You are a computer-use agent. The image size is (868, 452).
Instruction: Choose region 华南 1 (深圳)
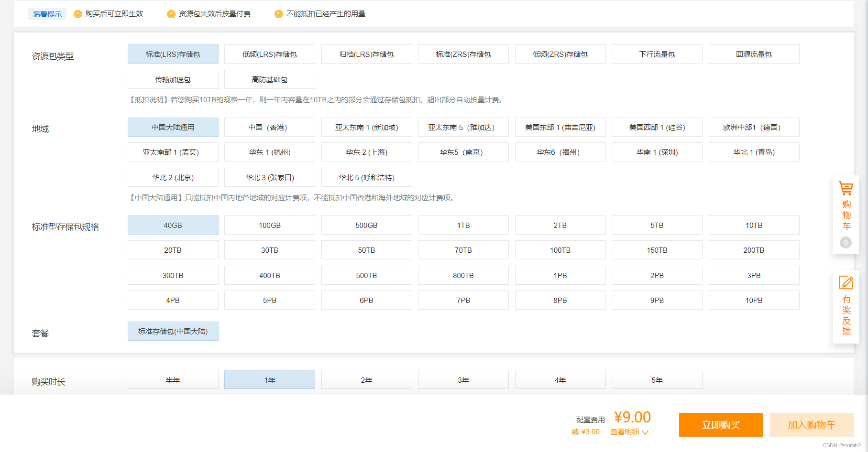point(657,152)
